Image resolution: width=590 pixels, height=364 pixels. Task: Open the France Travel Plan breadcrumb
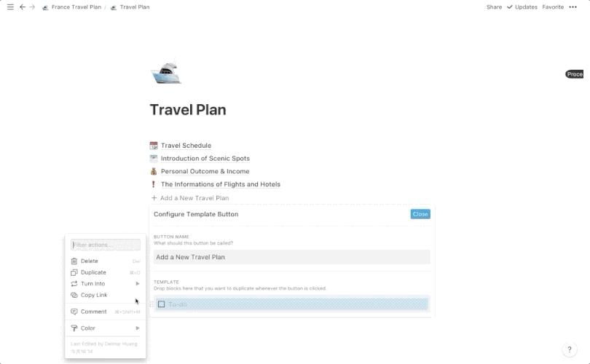click(76, 7)
